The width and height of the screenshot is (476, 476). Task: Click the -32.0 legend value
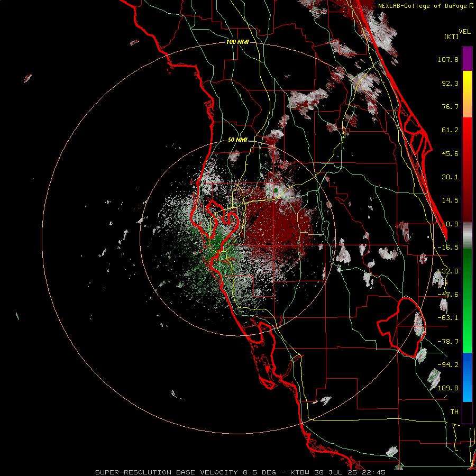(x=448, y=271)
